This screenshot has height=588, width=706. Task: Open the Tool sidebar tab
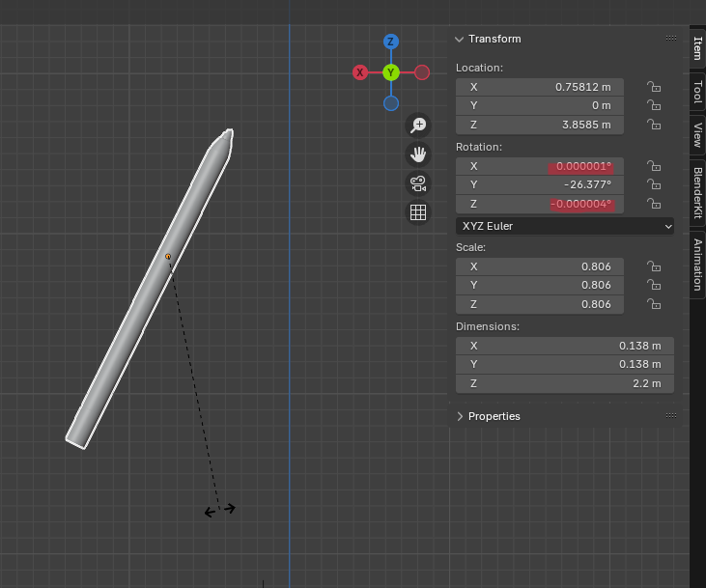pos(697,92)
